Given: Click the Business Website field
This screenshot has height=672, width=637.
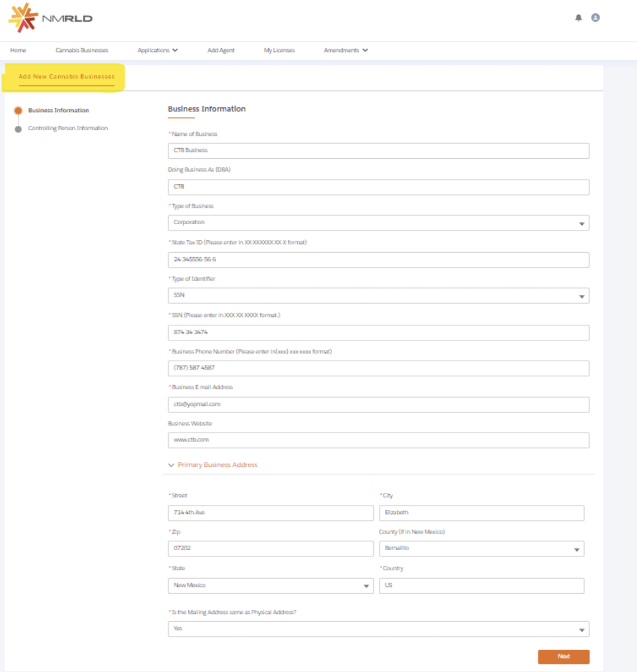Looking at the screenshot, I should click(378, 440).
